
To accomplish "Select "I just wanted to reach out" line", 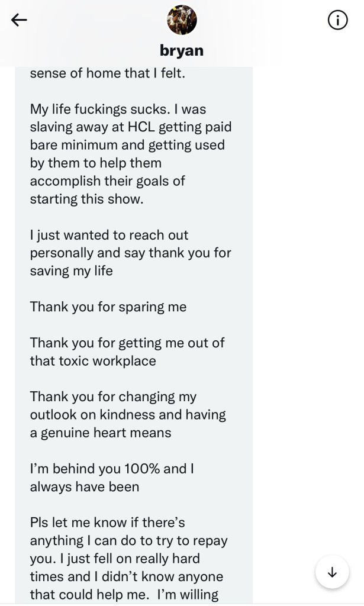I will coord(109,235).
